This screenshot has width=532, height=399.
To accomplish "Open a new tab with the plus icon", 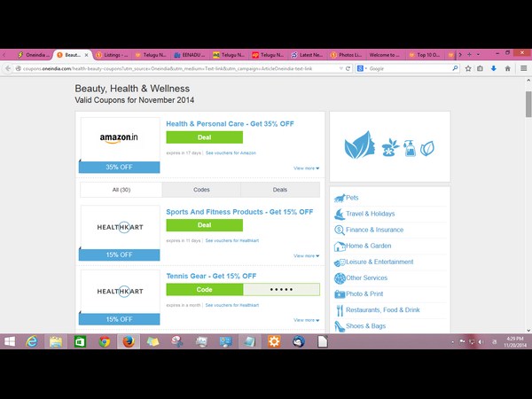I will 469,55.
